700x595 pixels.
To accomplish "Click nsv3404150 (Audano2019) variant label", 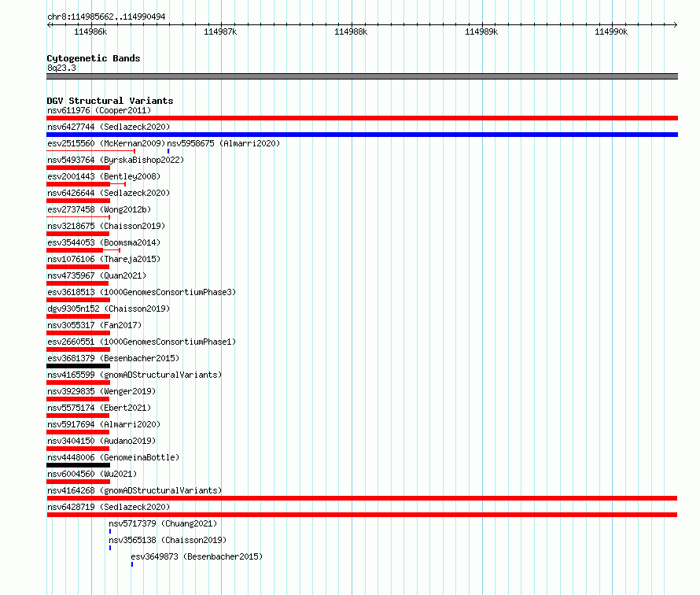I will click(x=101, y=441).
